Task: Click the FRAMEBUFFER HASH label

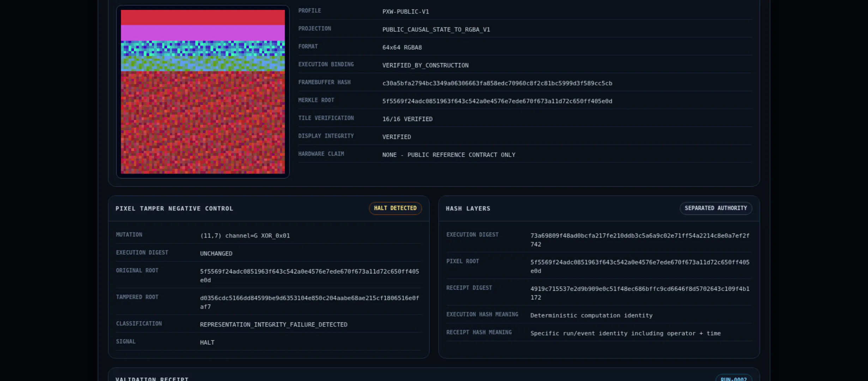Action: click(324, 82)
